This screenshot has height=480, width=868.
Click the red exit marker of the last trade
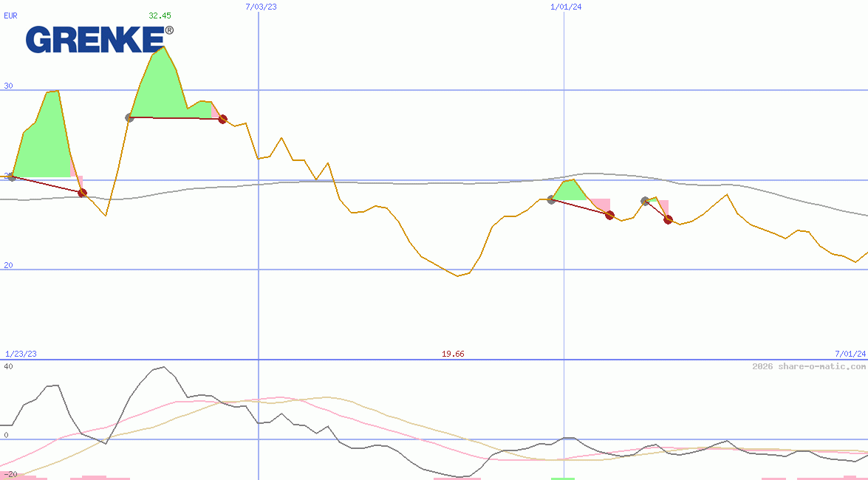click(x=668, y=219)
